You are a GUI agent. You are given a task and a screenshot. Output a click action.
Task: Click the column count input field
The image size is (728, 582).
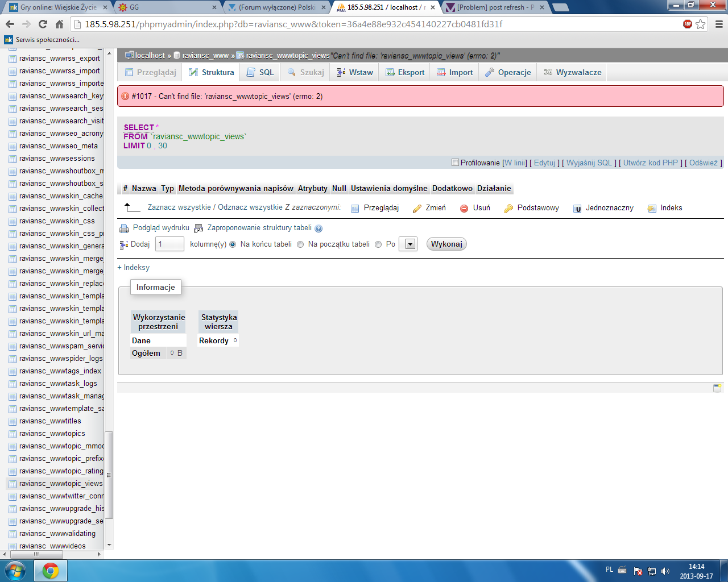tap(169, 244)
